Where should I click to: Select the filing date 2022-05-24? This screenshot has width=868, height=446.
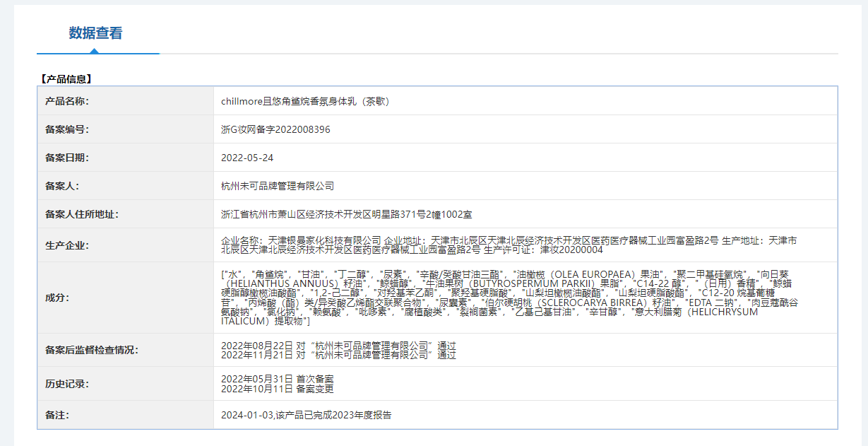coord(247,158)
